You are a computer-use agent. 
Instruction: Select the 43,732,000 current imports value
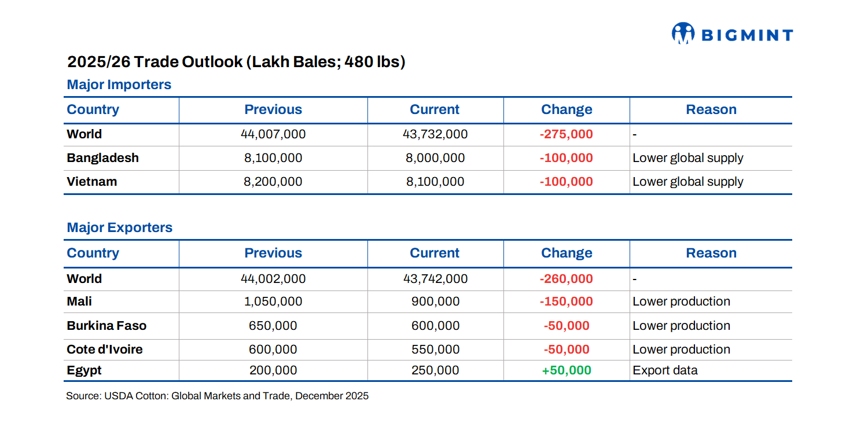(435, 134)
